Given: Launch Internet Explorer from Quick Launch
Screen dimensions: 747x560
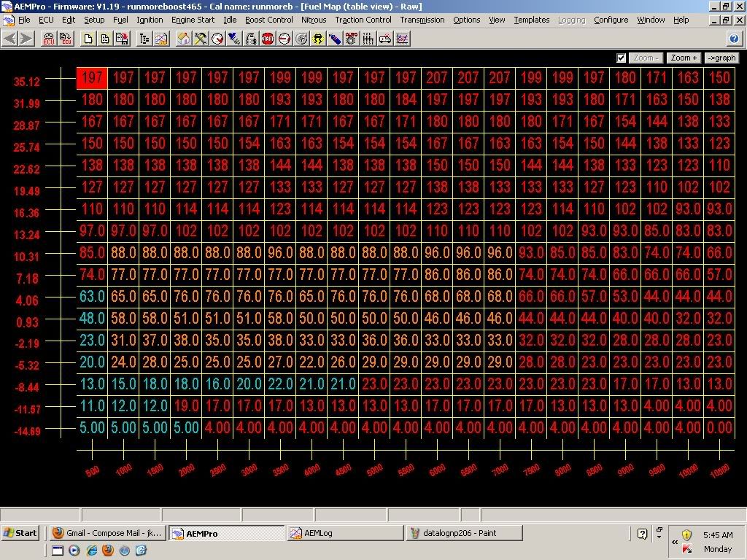Looking at the screenshot, I should click(91, 551).
